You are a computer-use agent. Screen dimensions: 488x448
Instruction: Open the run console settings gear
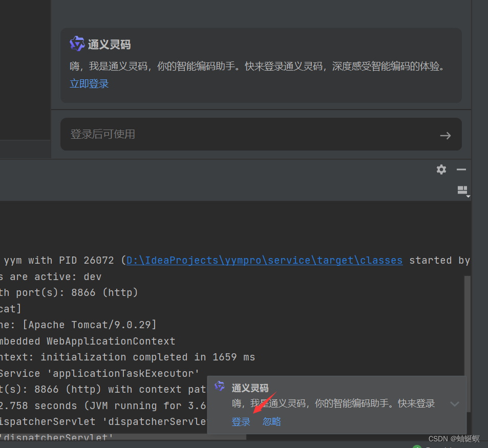[441, 169]
